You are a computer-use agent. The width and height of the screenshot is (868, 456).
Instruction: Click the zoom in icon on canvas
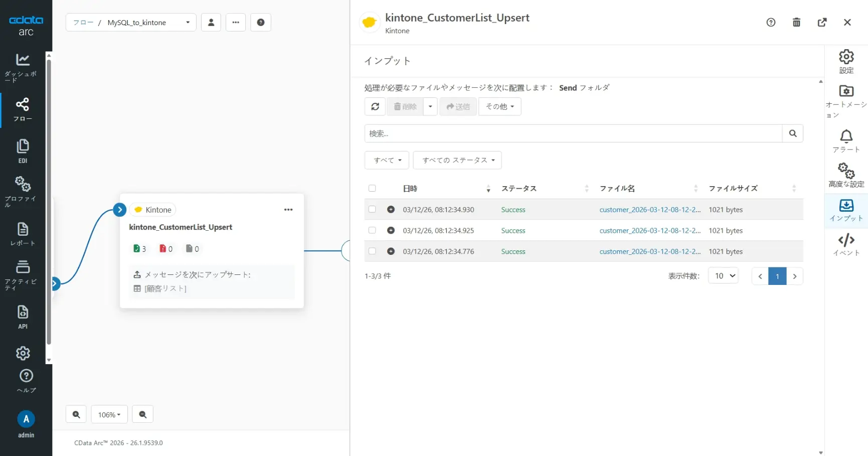pos(76,415)
